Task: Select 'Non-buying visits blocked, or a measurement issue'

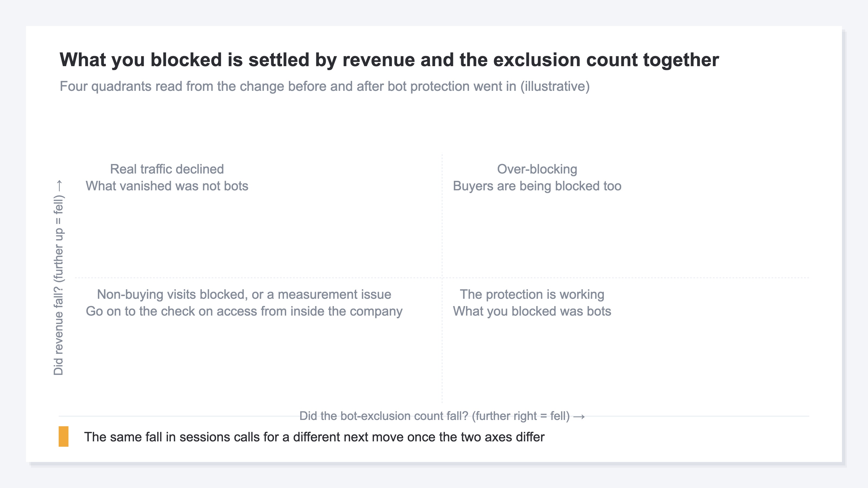Action: [x=244, y=294]
